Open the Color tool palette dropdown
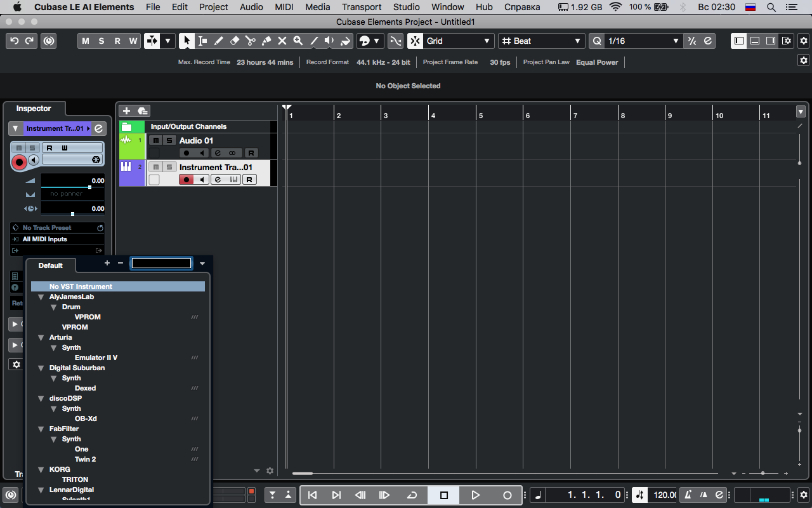 point(377,41)
